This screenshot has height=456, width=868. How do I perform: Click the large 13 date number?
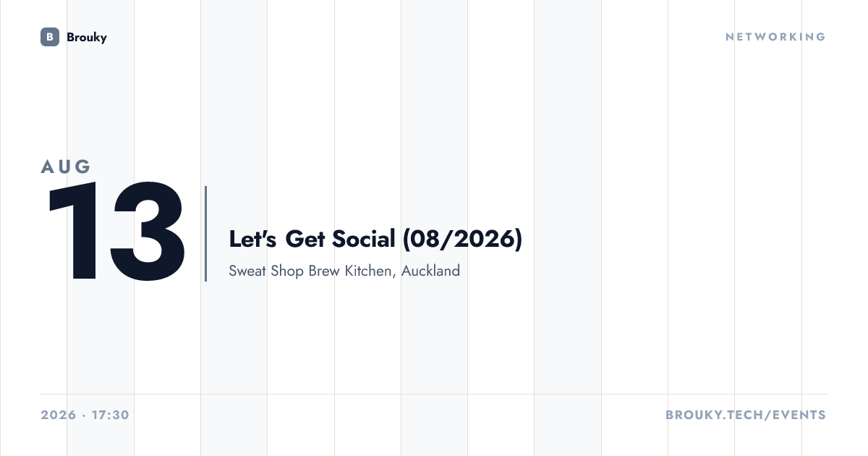pyautogui.click(x=116, y=233)
